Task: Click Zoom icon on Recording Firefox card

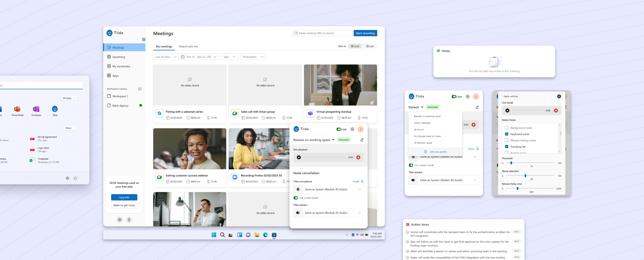Action: pyautogui.click(x=235, y=177)
